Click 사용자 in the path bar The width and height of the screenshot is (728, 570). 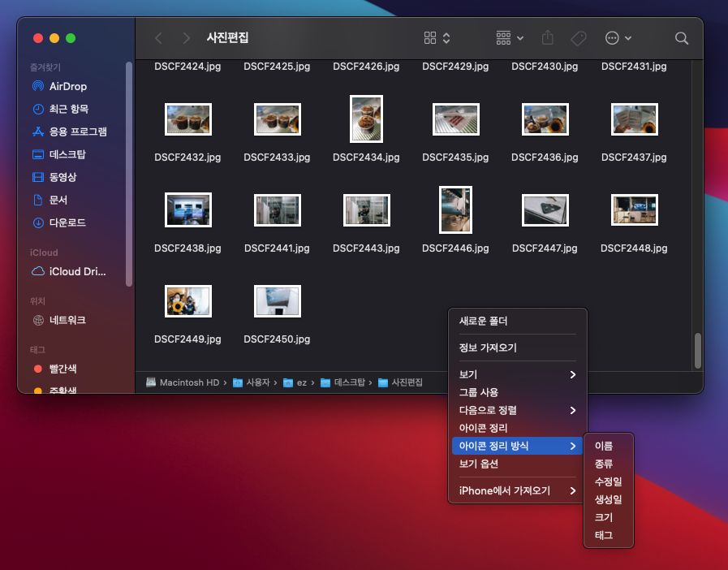pos(251,382)
